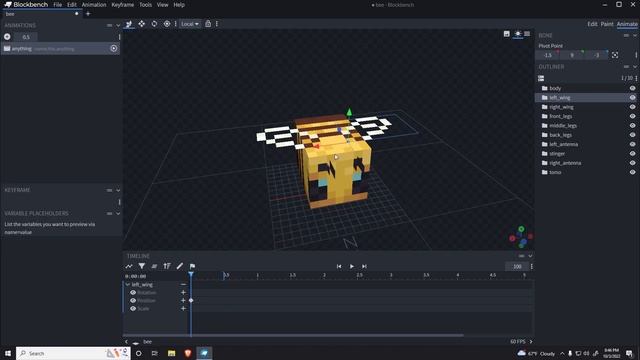
Task: Select the Position keyframe diamond
Action: [x=191, y=300]
